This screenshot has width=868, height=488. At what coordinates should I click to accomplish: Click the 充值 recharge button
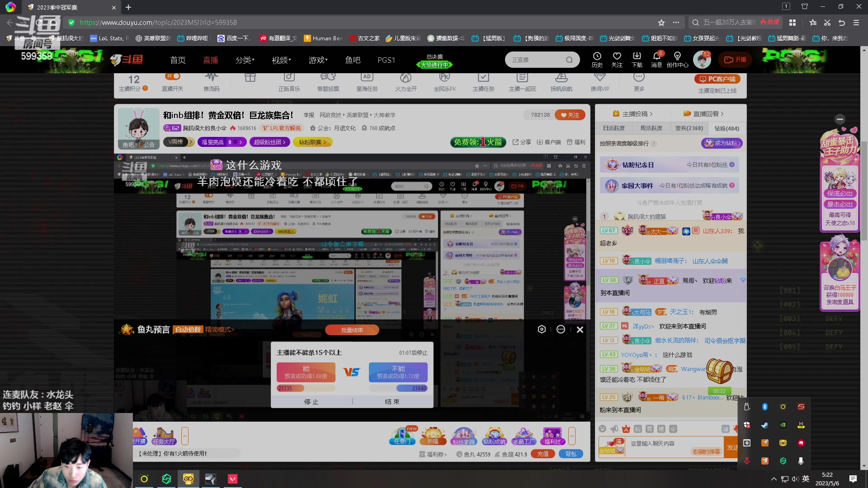[x=543, y=454]
